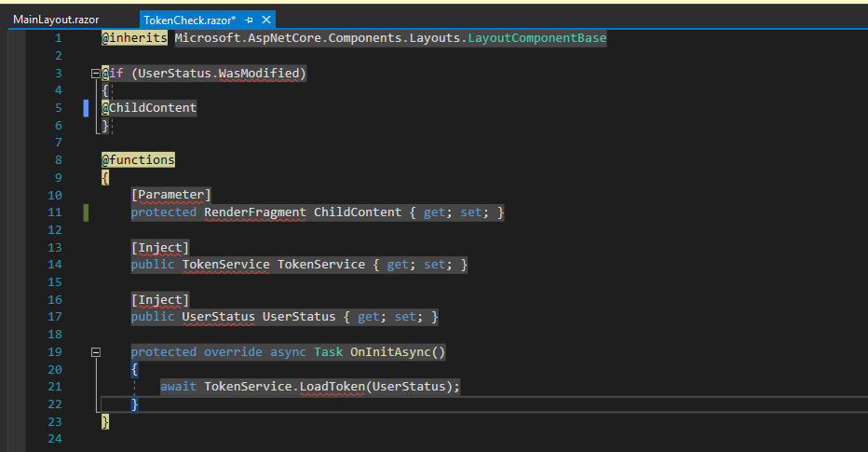Click RenderFragment on line 11
The image size is (868, 452).
point(254,212)
